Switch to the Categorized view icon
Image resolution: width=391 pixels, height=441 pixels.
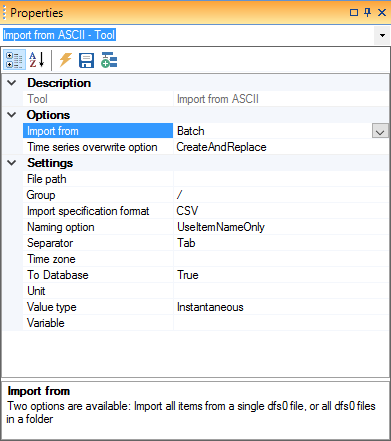(14, 60)
